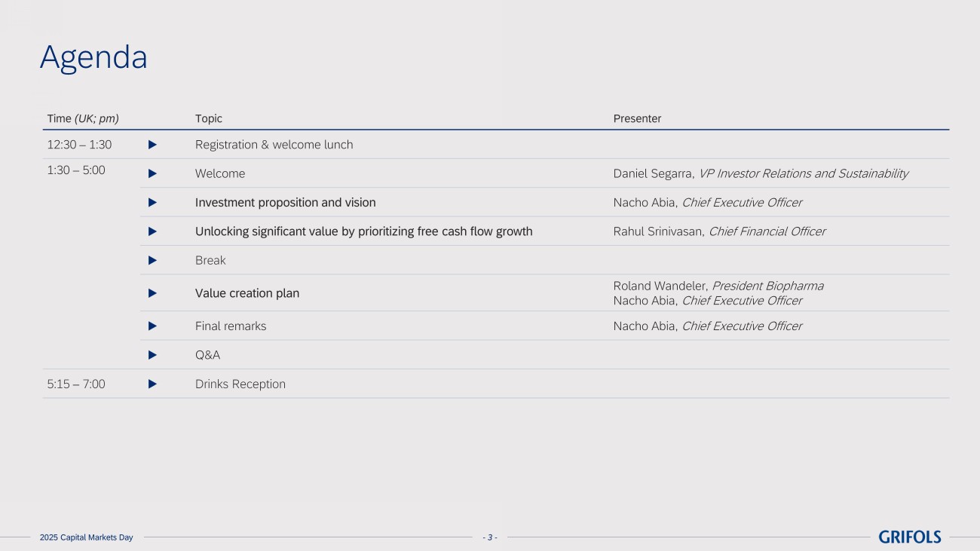This screenshot has height=551, width=980.
Task: Click the 2025 Capital Markets Day footer text
Action: (x=86, y=537)
